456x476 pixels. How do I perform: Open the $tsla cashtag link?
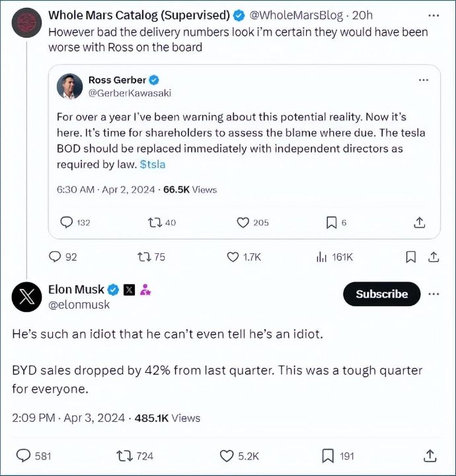[153, 164]
